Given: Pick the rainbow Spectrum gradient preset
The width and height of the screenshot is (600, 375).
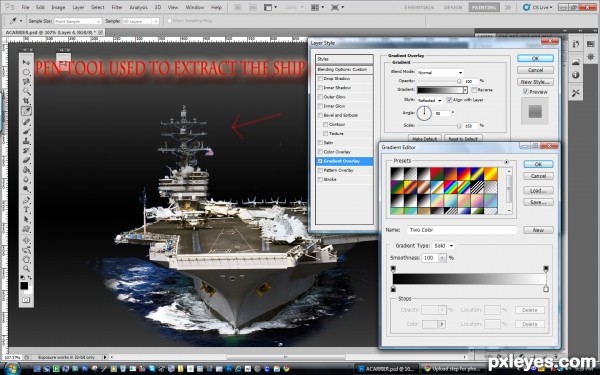Looking at the screenshot, I should 452,187.
